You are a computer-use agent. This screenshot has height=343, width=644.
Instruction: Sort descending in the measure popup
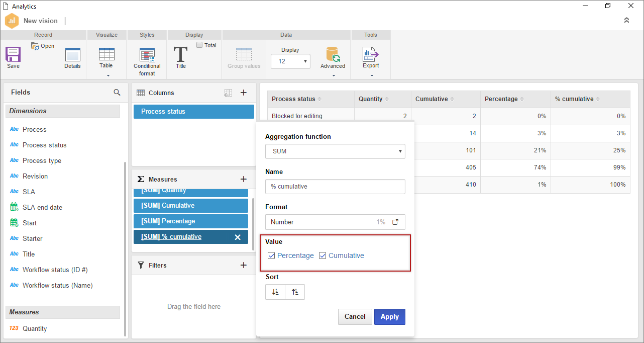pos(275,292)
